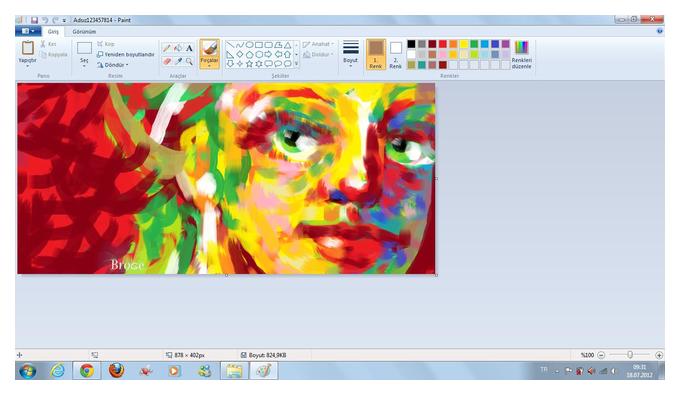Open Internet Explorer from taskbar
680x395 pixels.
click(57, 371)
